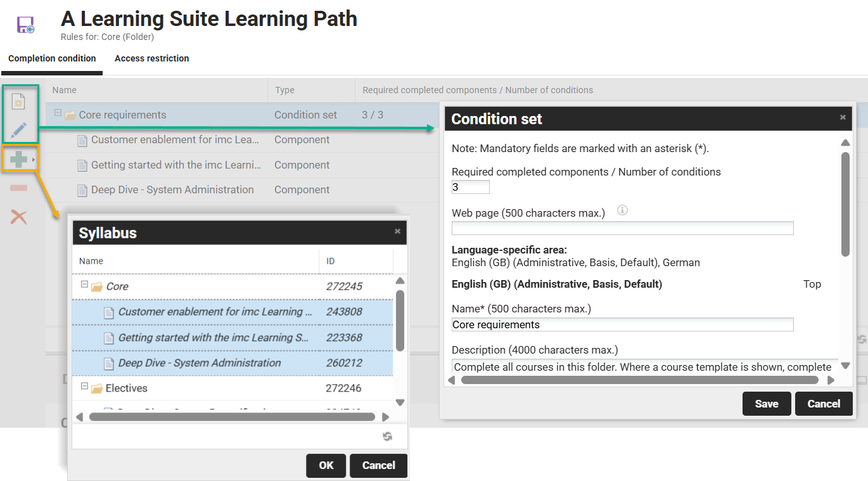This screenshot has width=868, height=481.
Task: Click the pink minus remove icon
Action: 18,187
